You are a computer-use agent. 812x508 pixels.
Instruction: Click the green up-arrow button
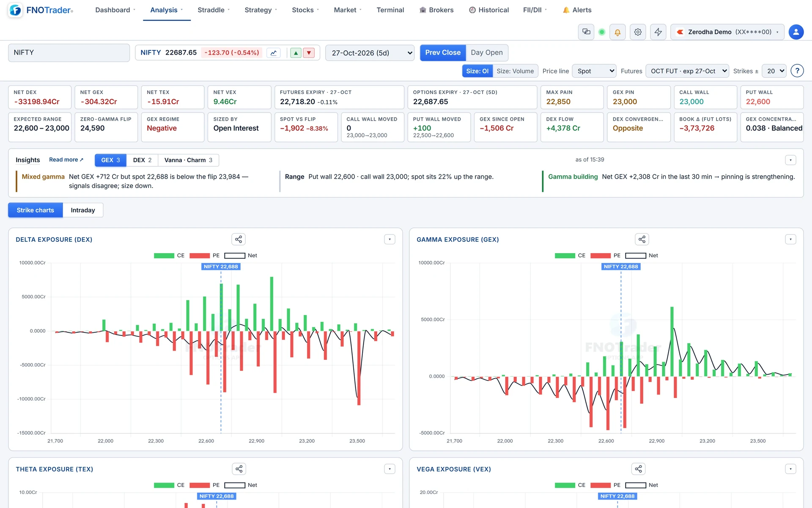pos(296,53)
